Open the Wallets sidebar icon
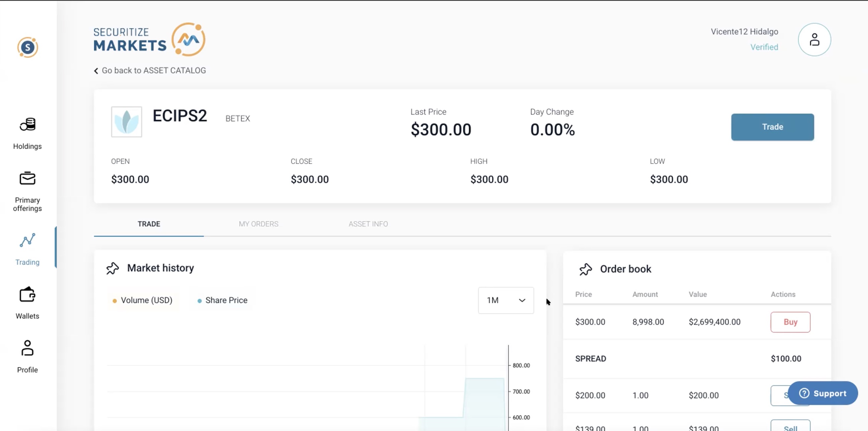Viewport: 868px width, 431px height. tap(27, 294)
